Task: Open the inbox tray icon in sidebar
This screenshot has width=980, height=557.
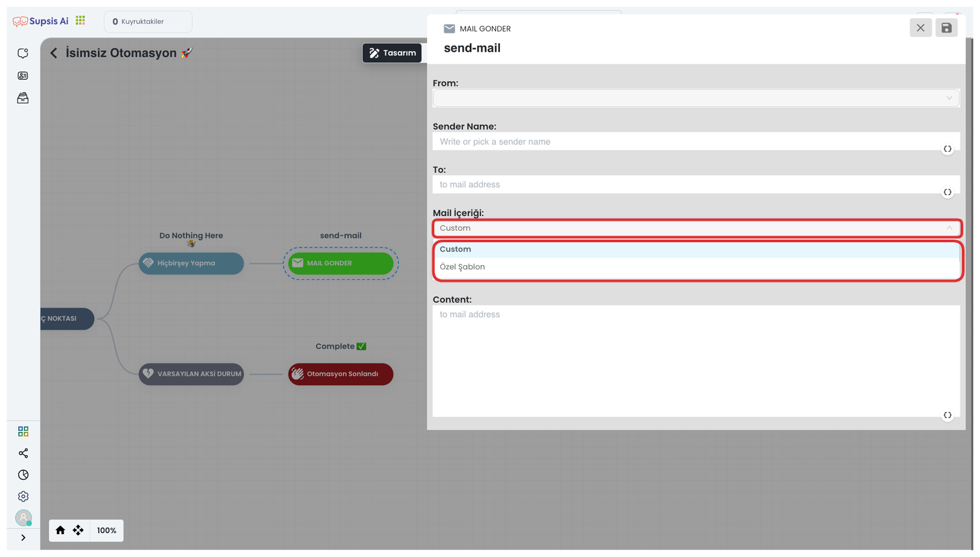Action: [23, 98]
